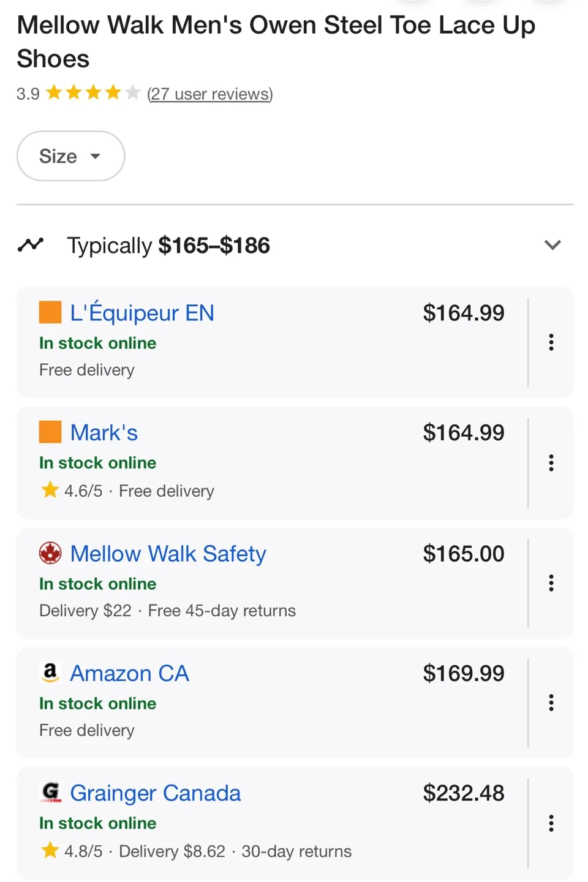The height and width of the screenshot is (882, 588).
Task: Click the Grainger Canada G logo icon
Action: pos(50,793)
